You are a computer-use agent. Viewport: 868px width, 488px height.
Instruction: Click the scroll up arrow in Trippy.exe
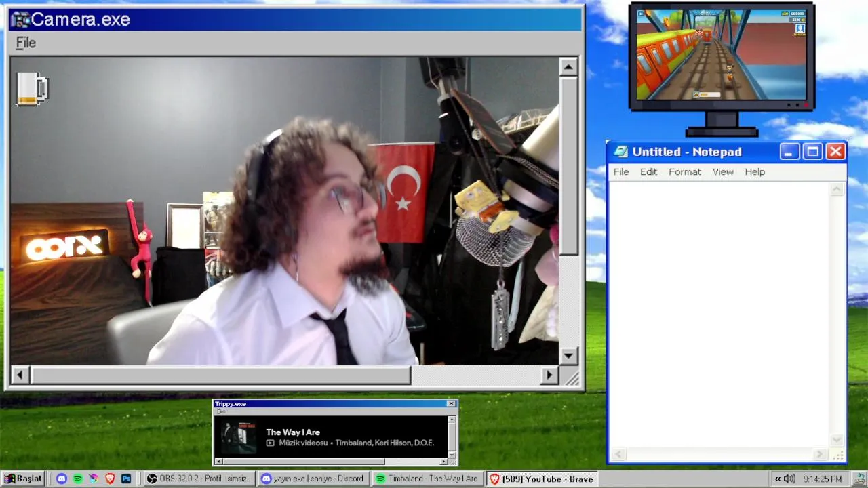(x=452, y=419)
